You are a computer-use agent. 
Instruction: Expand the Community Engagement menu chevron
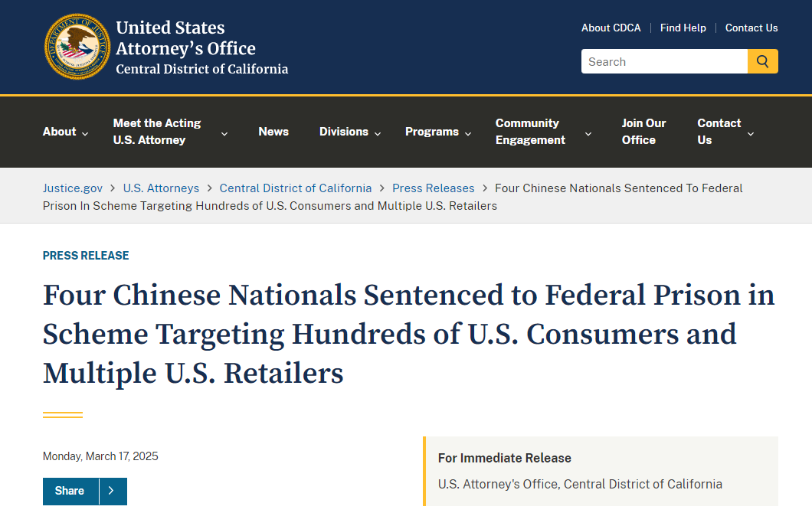[588, 133]
